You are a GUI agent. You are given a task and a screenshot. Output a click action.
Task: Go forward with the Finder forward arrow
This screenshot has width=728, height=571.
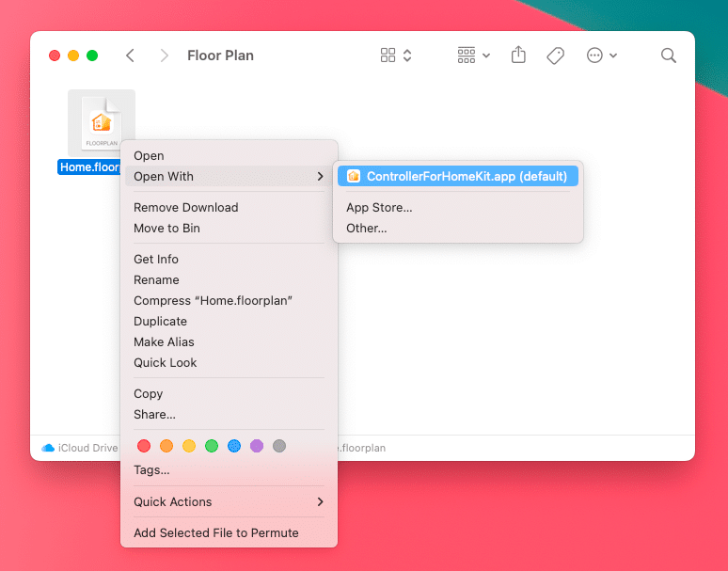(x=164, y=56)
